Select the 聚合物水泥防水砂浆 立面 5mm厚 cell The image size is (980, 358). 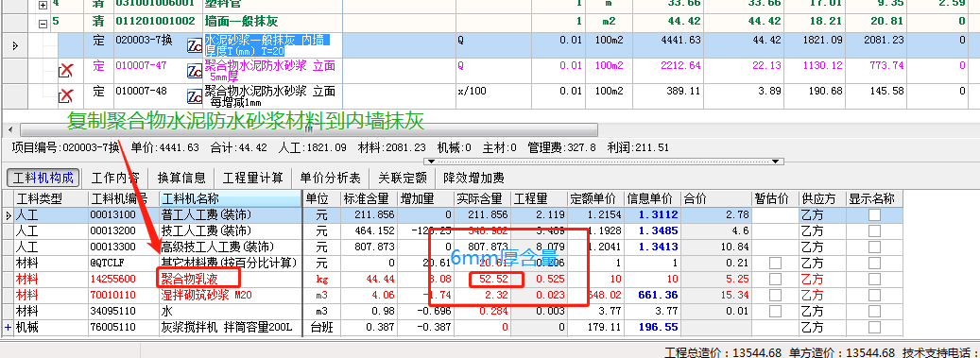point(272,71)
